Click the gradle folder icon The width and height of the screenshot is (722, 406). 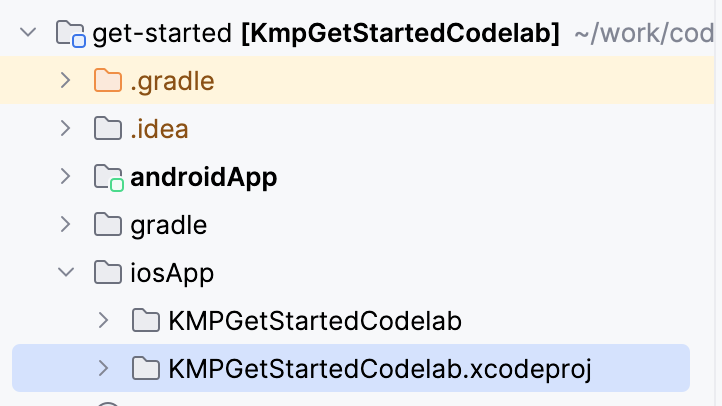107,225
